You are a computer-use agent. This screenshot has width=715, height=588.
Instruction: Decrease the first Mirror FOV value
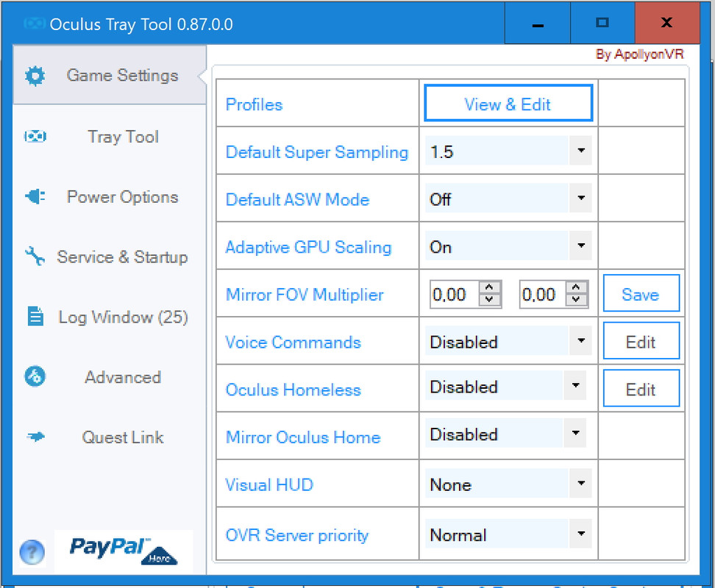(x=489, y=300)
